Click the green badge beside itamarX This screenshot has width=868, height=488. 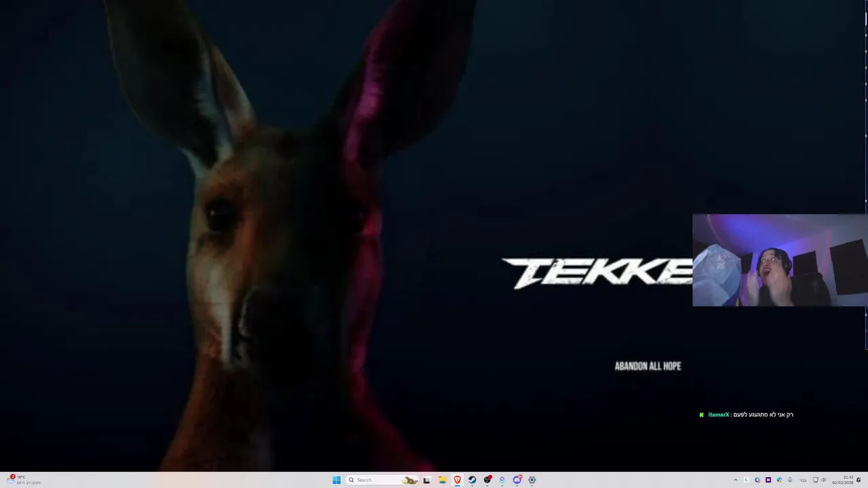[702, 415]
